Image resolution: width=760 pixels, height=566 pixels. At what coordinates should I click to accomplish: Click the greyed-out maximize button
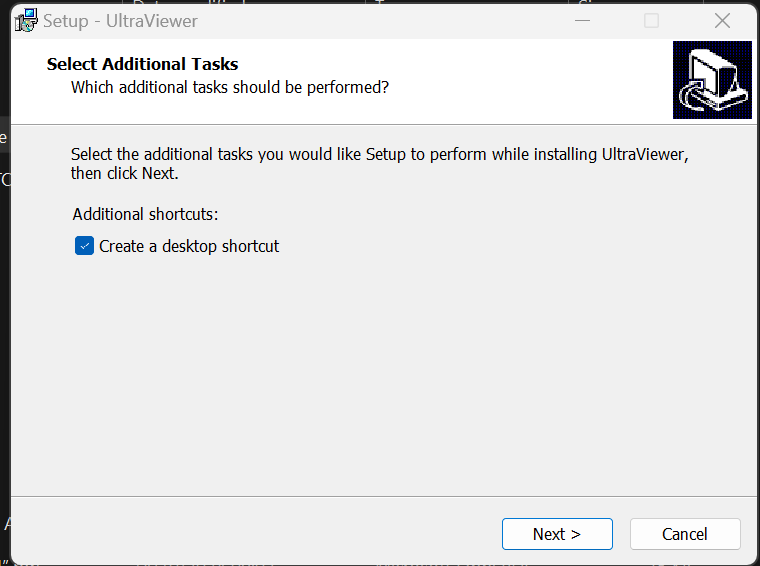[x=651, y=21]
